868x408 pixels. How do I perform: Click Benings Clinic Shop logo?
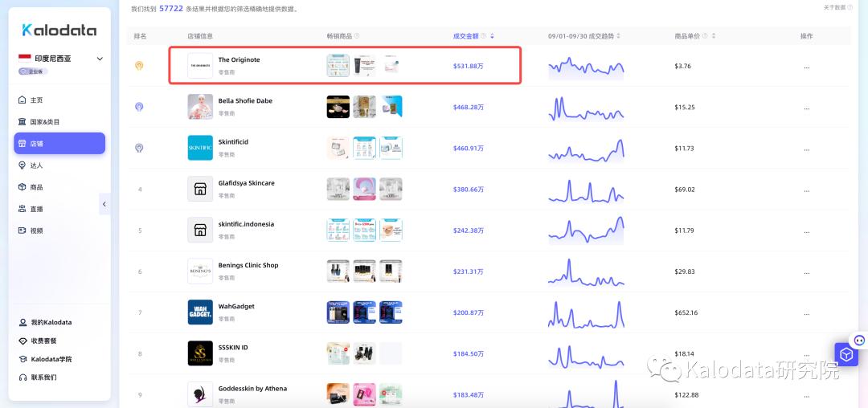200,271
